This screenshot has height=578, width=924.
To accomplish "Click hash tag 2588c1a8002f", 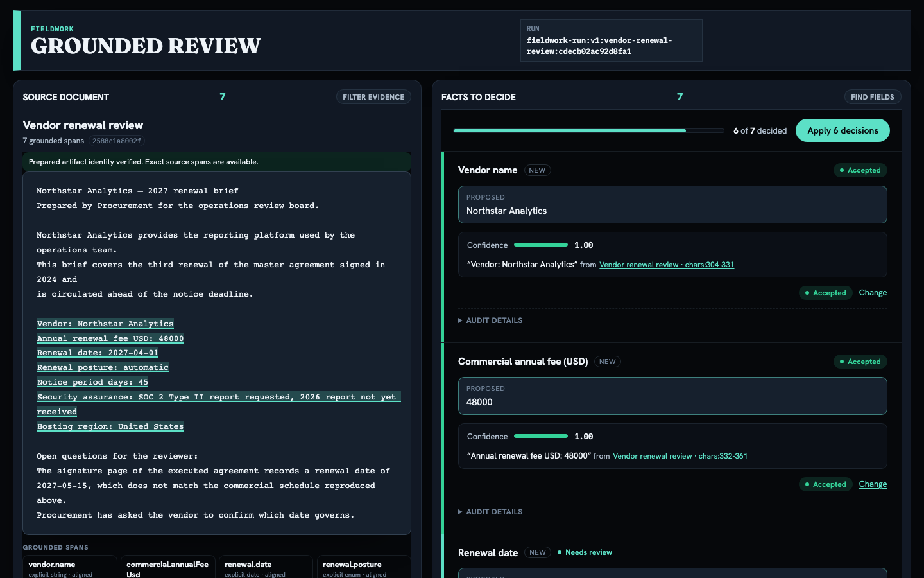I will pos(117,141).
